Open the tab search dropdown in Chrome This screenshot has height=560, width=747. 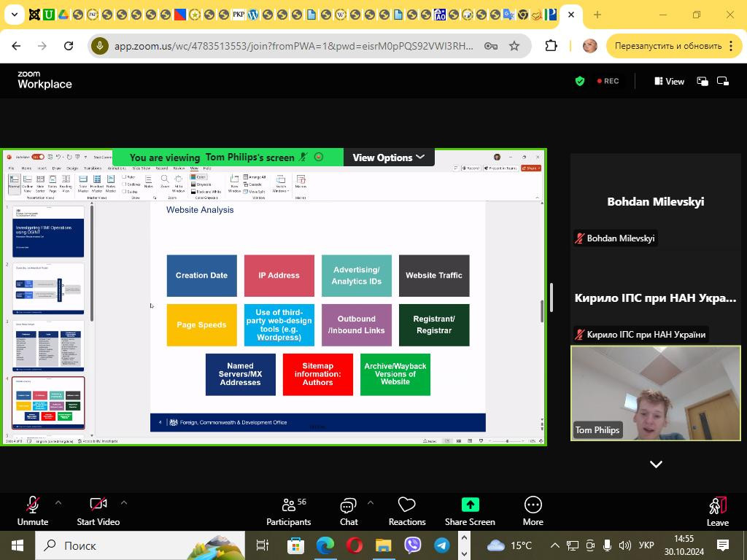(15, 15)
